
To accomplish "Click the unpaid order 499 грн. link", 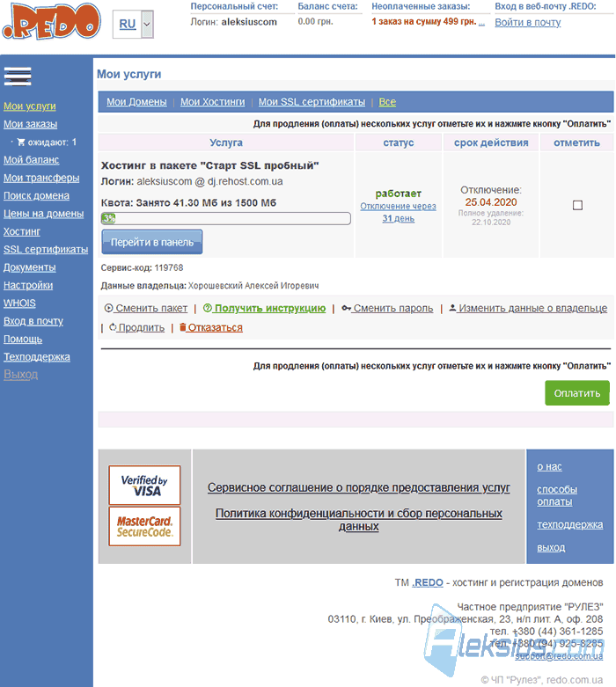I will 429,21.
